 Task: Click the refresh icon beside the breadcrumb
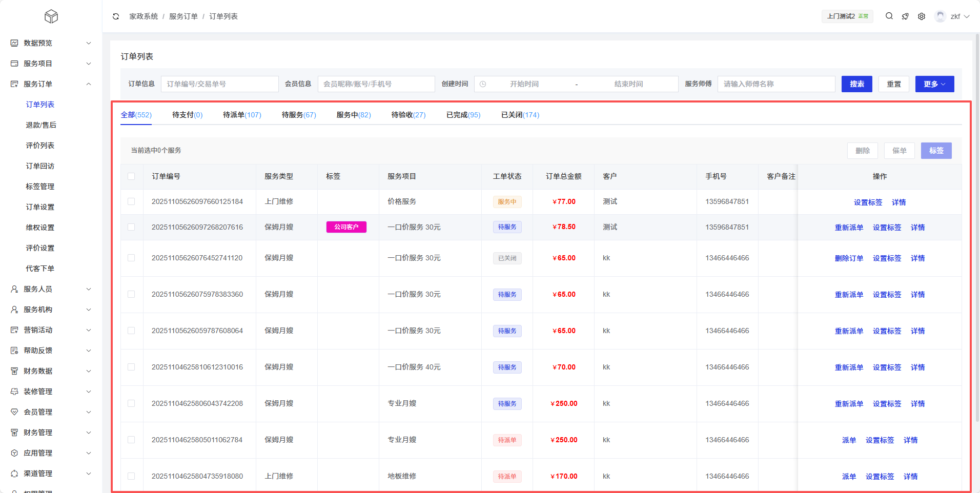click(x=116, y=16)
